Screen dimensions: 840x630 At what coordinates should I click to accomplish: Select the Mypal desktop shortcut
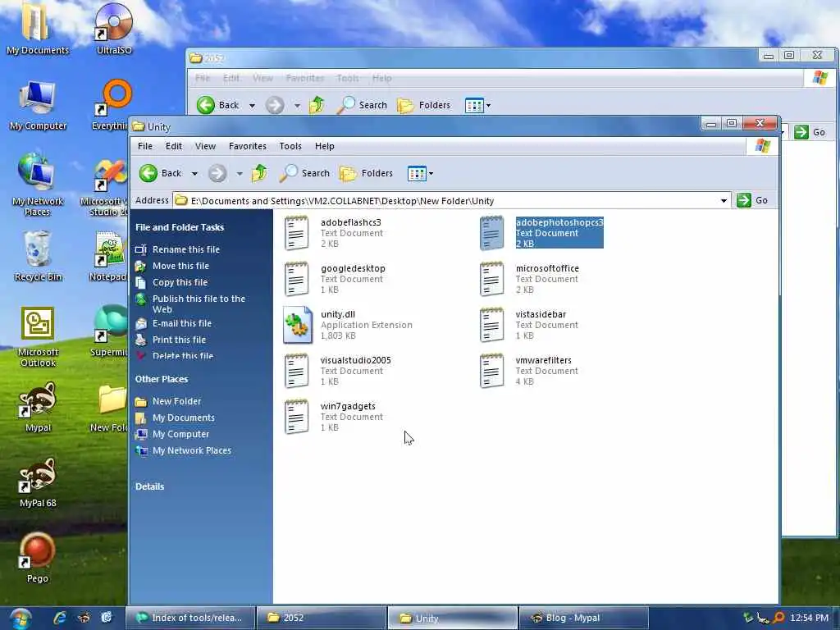point(38,407)
